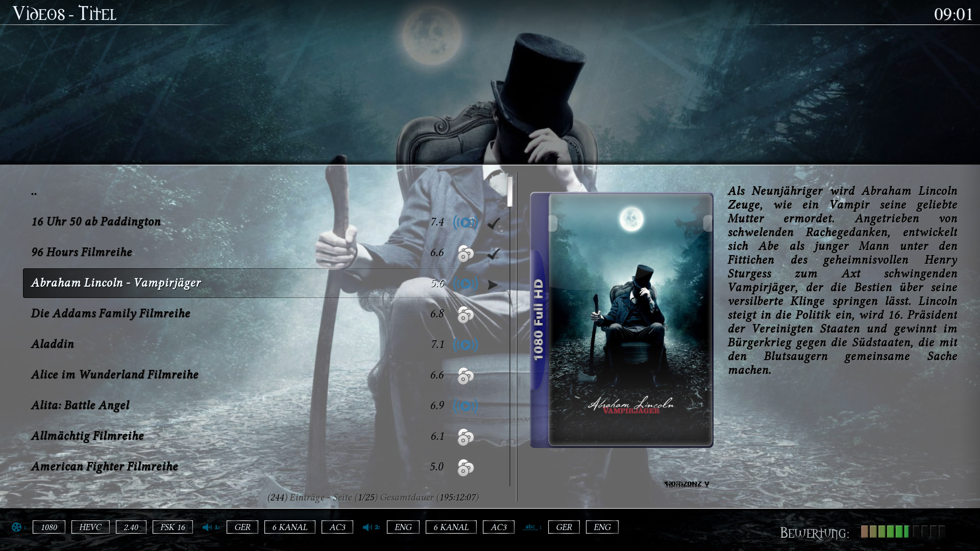Click the HEVC codec tag
This screenshot has width=980, height=551.
[x=90, y=527]
